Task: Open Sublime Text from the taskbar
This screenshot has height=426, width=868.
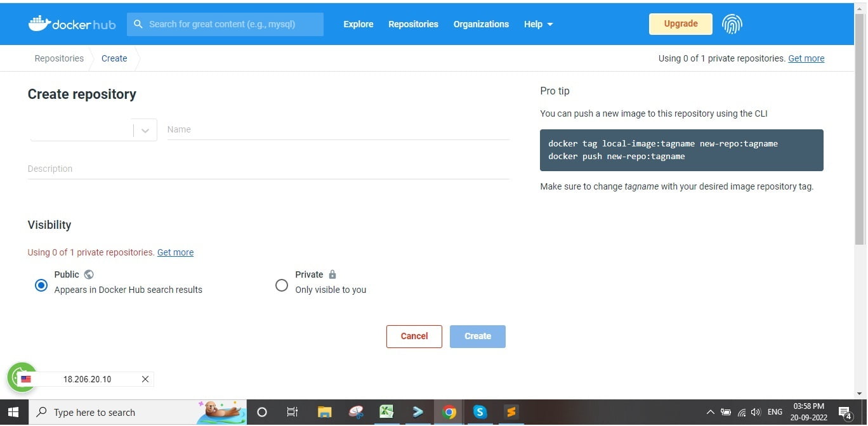Action: click(511, 412)
